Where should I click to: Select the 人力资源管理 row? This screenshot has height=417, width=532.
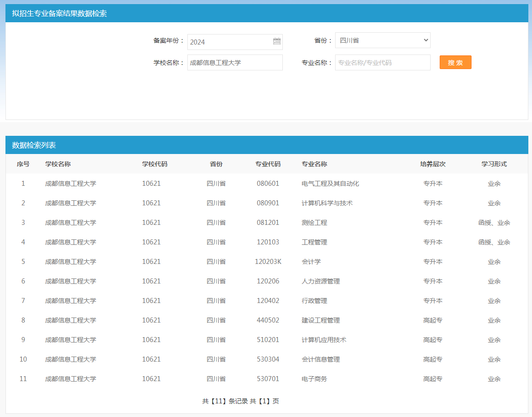321,281
